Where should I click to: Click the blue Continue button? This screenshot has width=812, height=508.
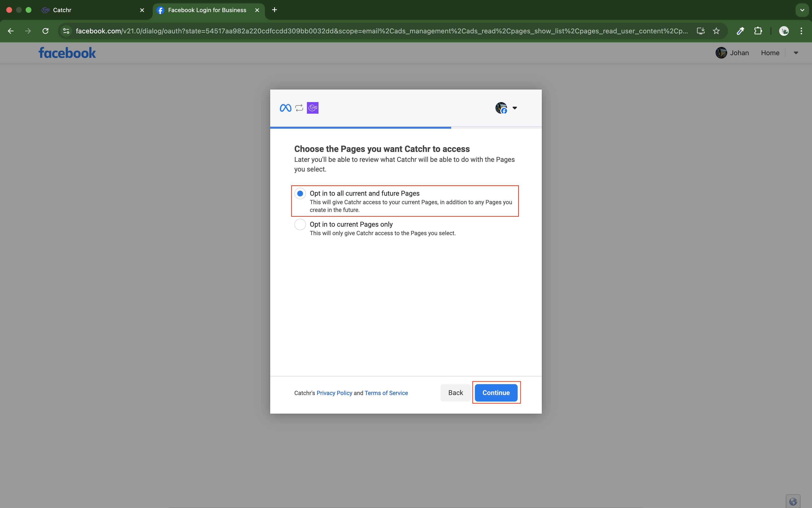tap(496, 392)
